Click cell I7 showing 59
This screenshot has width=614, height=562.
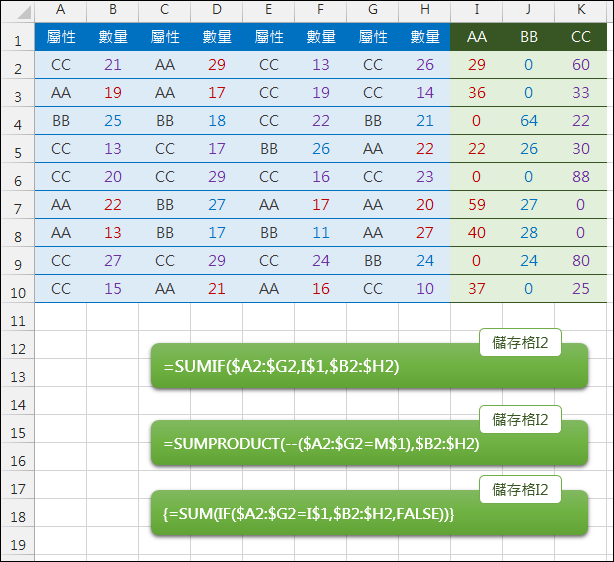[477, 205]
